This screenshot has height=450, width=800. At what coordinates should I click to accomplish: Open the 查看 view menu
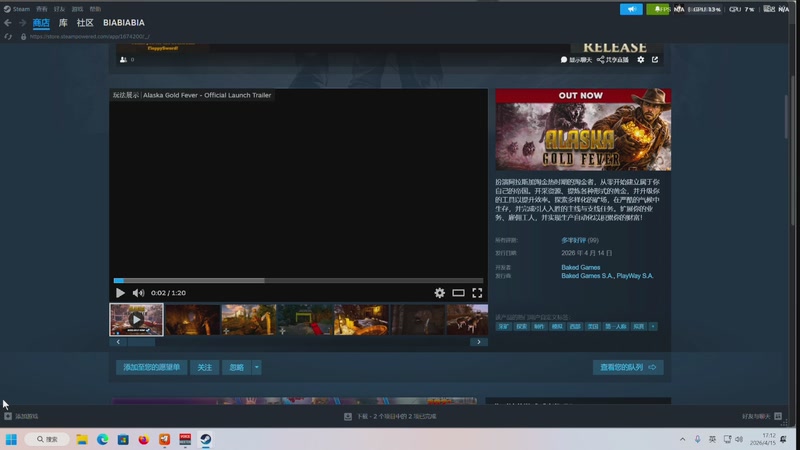pos(41,9)
